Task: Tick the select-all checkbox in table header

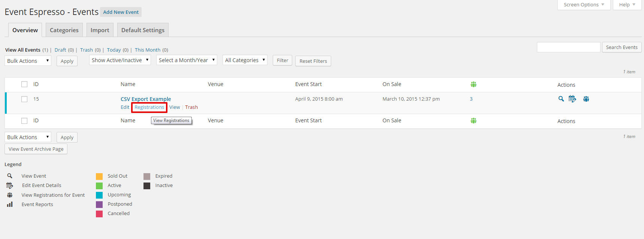Action: click(x=24, y=84)
